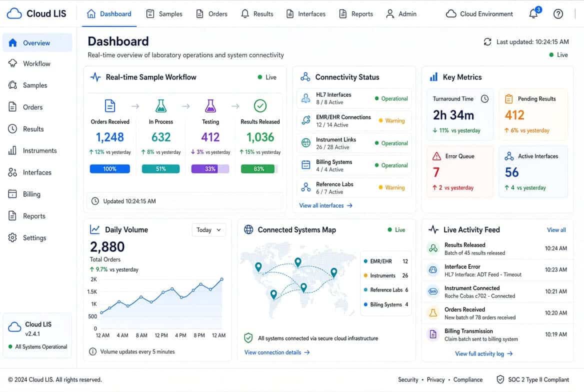This screenshot has width=584, height=392.
Task: Click the Error Queue warning triangle icon
Action: point(436,156)
